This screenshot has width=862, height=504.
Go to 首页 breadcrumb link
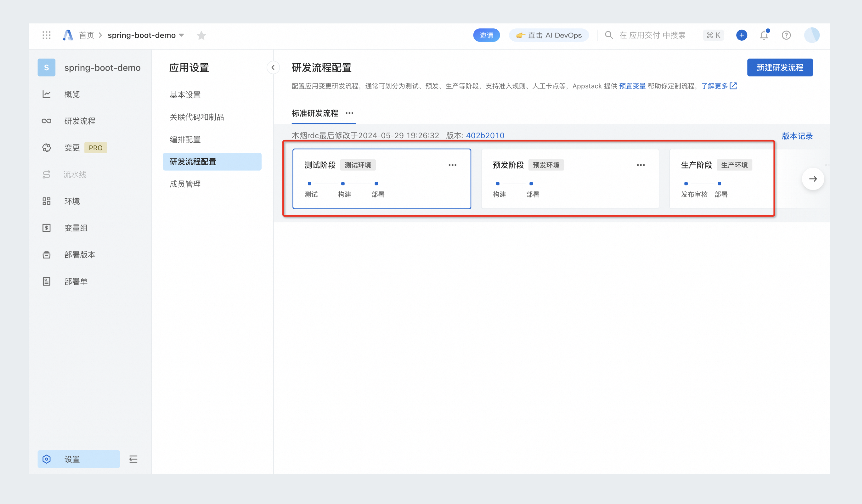86,35
